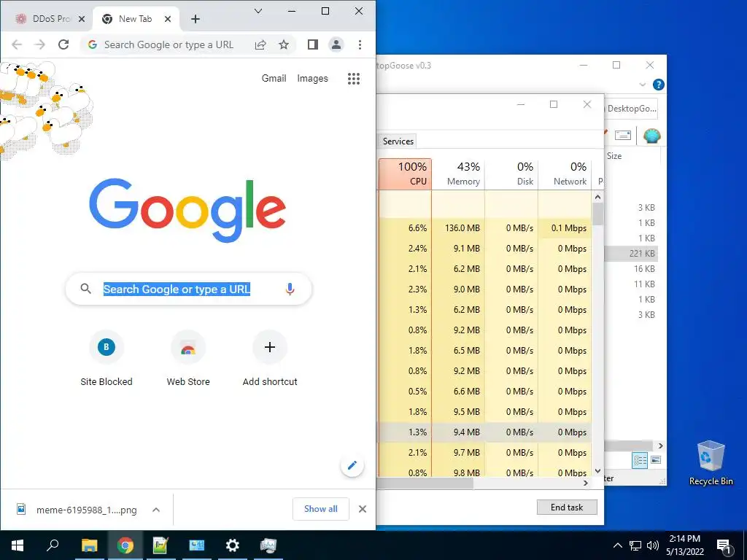Open the Recycle Bin
Screen dimensions: 747x560
pyautogui.click(x=711, y=463)
